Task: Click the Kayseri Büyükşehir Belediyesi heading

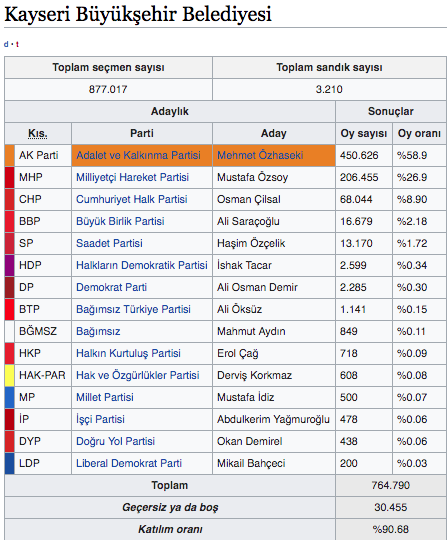Action: pyautogui.click(x=138, y=14)
